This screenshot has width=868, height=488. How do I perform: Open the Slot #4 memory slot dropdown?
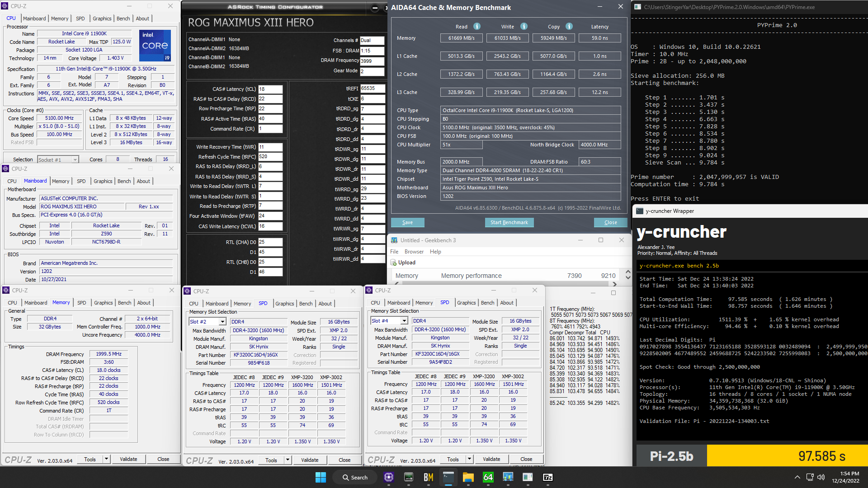point(389,321)
